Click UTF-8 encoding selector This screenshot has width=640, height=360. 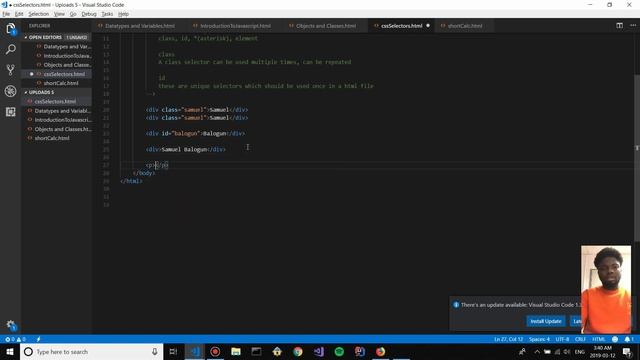[562, 339]
